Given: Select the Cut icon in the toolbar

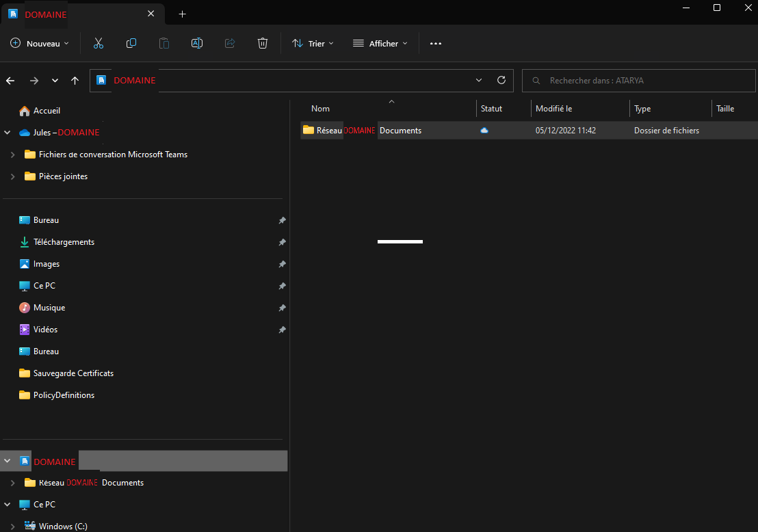Looking at the screenshot, I should tap(99, 42).
